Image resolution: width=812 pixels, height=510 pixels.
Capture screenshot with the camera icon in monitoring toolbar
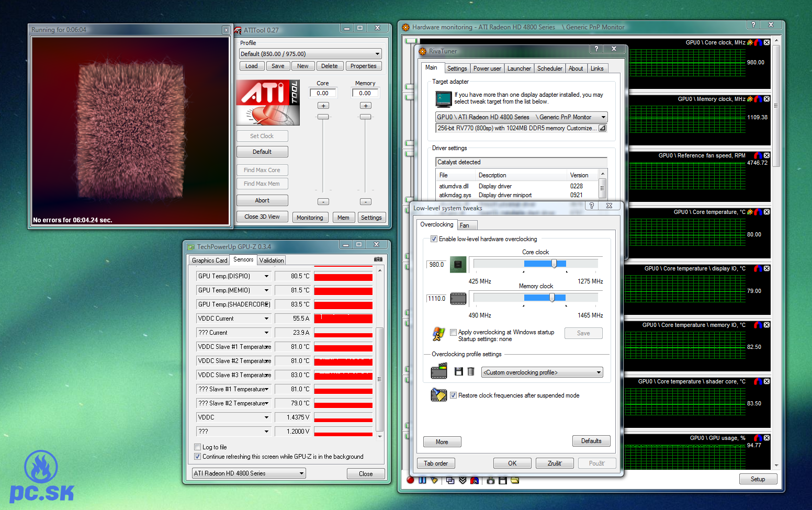click(x=491, y=480)
